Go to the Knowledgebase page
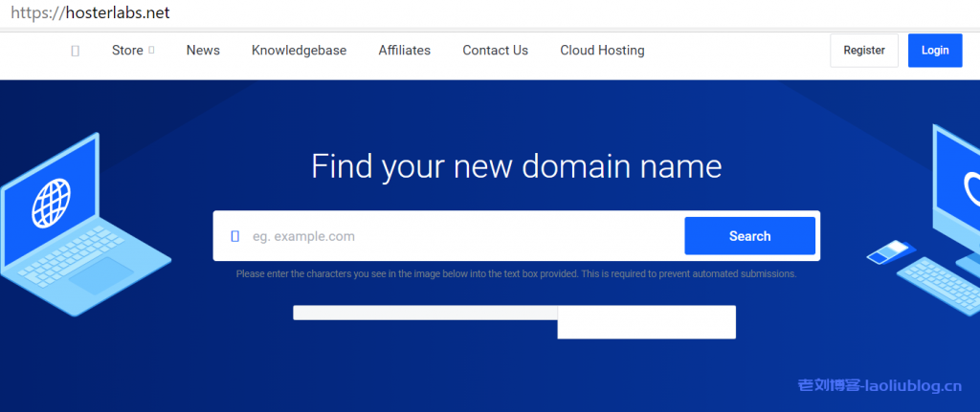 [x=299, y=51]
